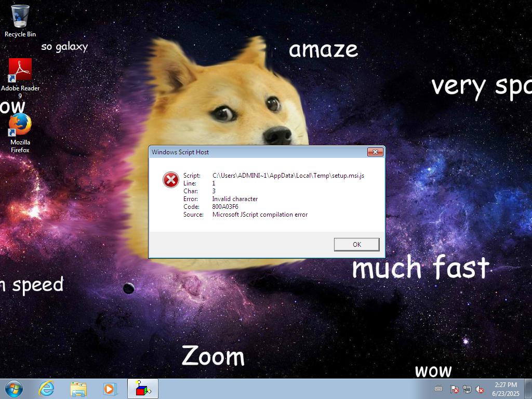Click the "Error:" label in the dialog

tap(191, 199)
